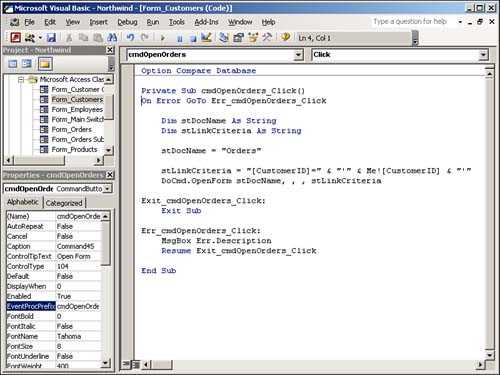Switch to the Alphabetic properties tab
The image size is (500, 375).
click(23, 202)
